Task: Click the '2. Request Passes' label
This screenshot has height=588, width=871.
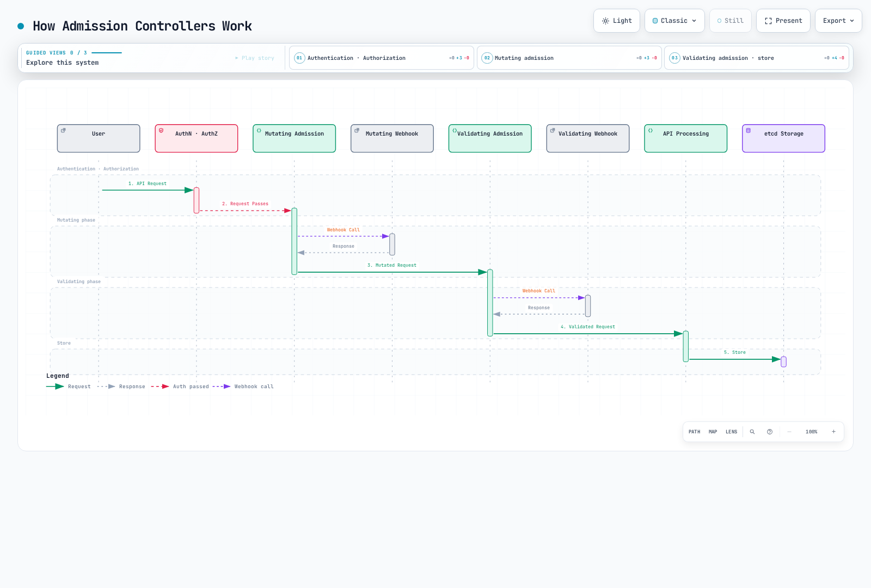Action: click(245, 204)
